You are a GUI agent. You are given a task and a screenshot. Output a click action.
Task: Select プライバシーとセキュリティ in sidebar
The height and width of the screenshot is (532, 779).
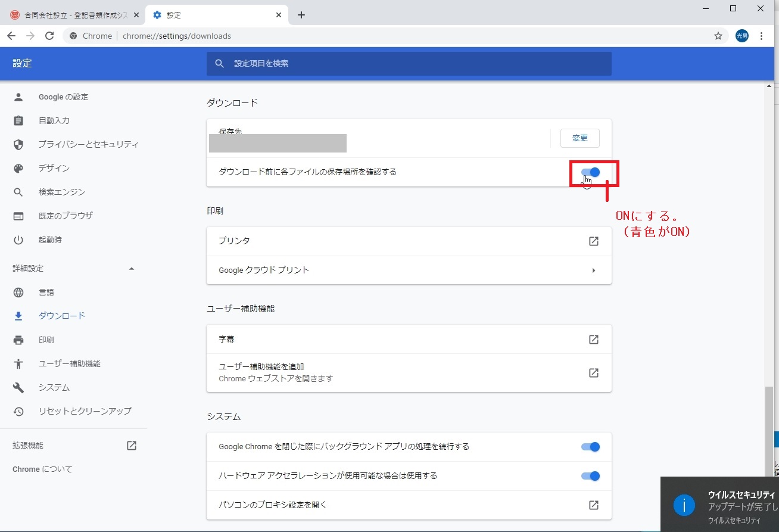pos(88,145)
